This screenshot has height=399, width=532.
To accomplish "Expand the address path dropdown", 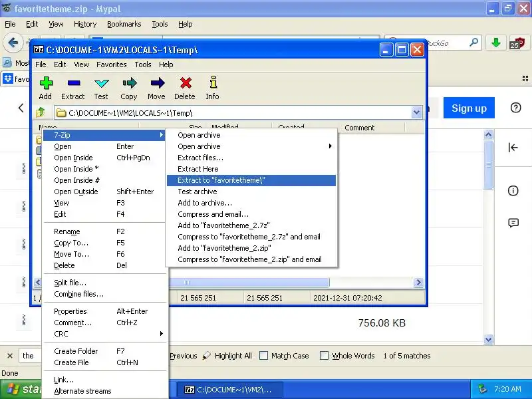I will point(416,112).
